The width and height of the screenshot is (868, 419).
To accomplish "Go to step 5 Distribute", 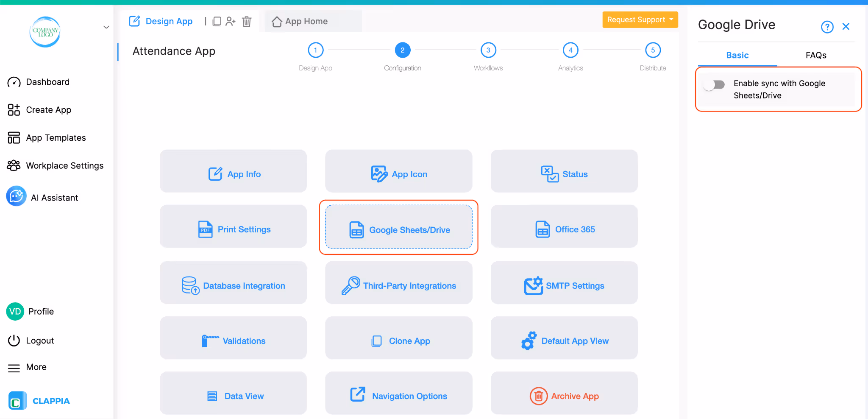I will point(653,50).
